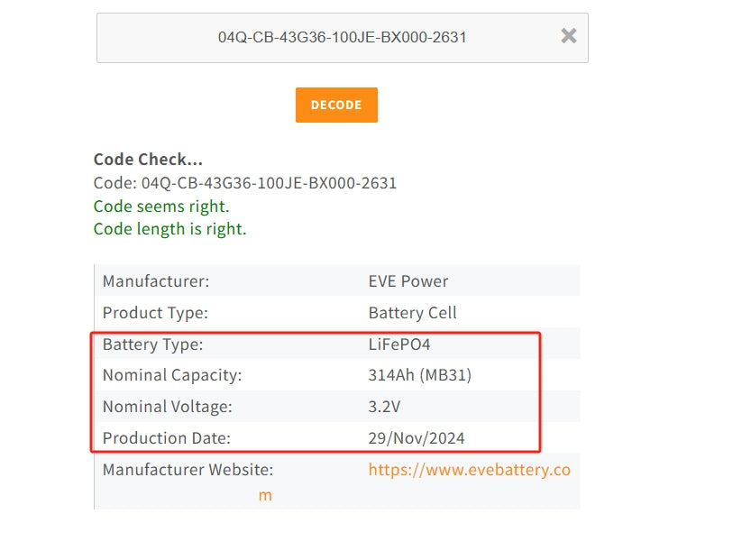
Task: Click the wrapped "m" of the website link
Action: [x=264, y=495]
